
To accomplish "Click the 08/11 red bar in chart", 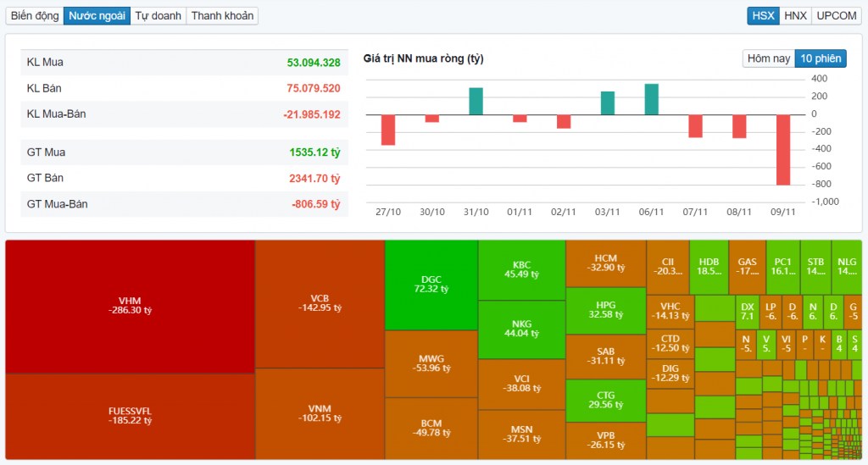I will pyautogui.click(x=739, y=126).
